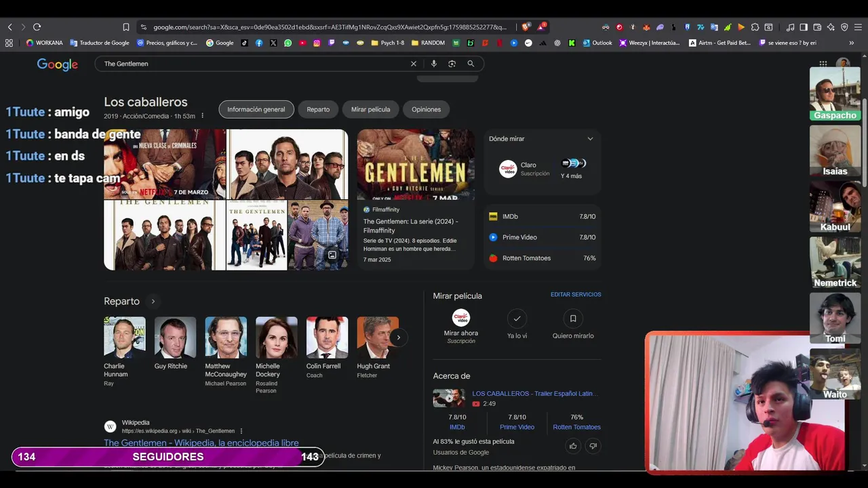
Task: Start Google voice search with microphone
Action: (x=433, y=64)
